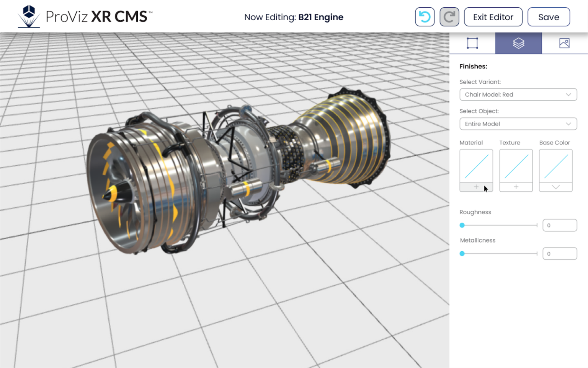Click the Material preview swatch
This screenshot has width=588, height=368.
pyautogui.click(x=476, y=166)
